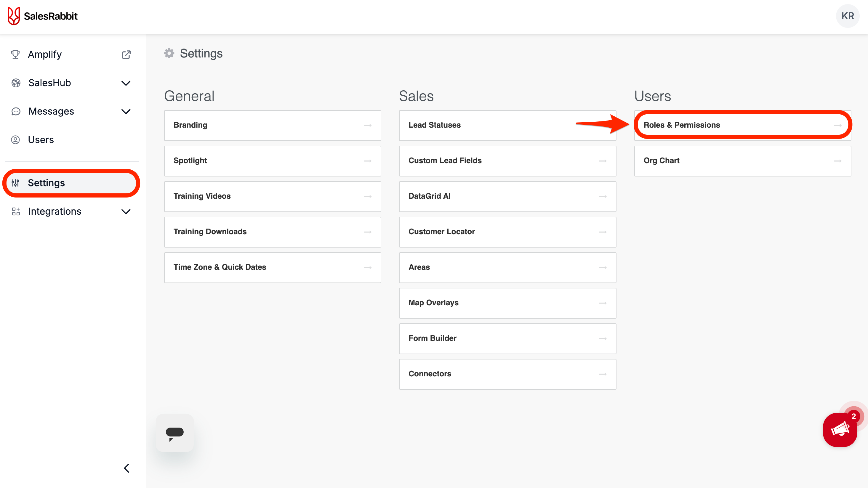Expand the Messages menu chevron
The width and height of the screenshot is (868, 488).
[x=126, y=111]
